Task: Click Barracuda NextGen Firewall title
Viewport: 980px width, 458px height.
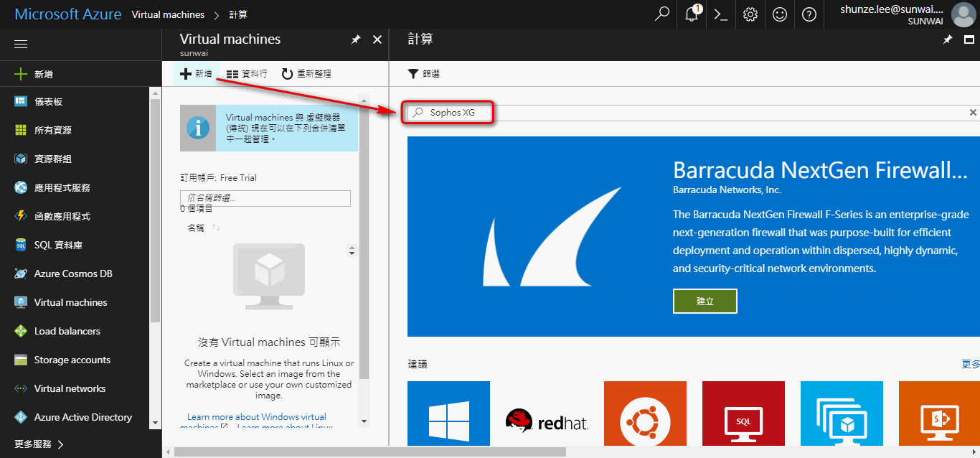Action: [x=820, y=170]
